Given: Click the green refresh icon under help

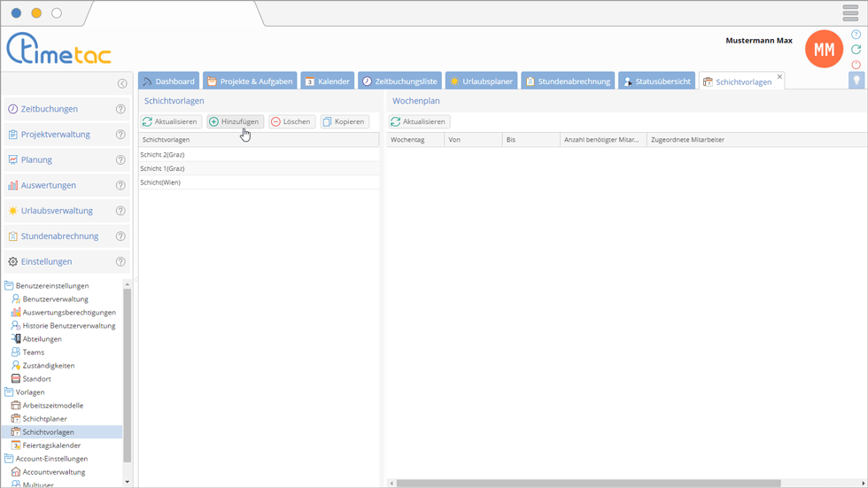Looking at the screenshot, I should 856,50.
